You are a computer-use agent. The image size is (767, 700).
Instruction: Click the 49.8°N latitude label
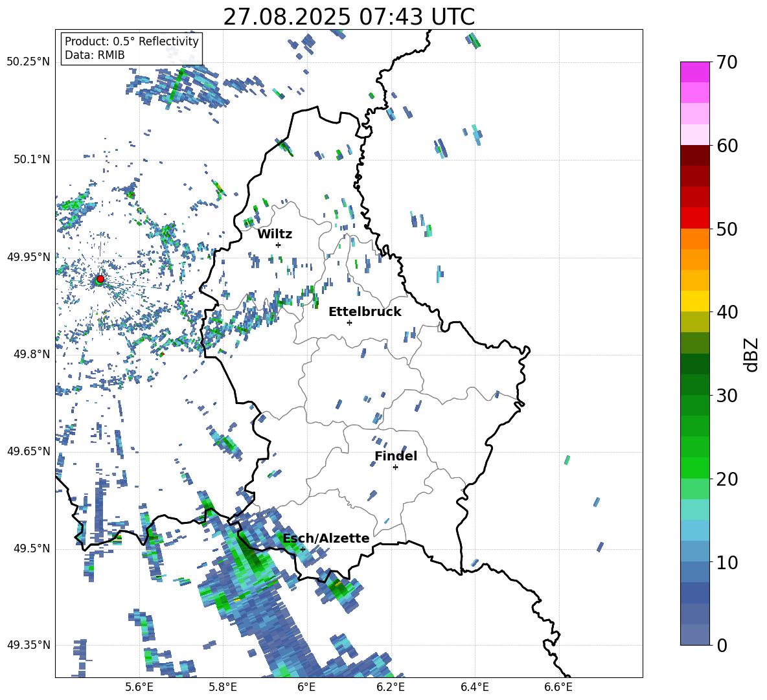32,354
